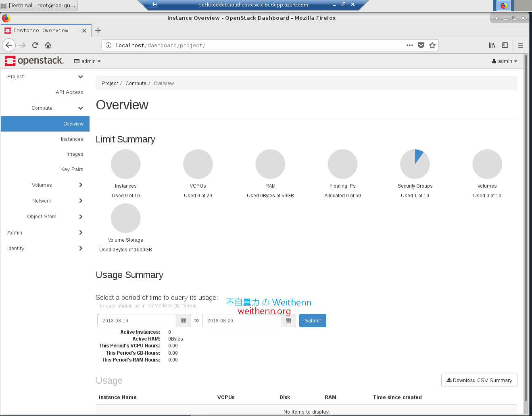Click the Submit button for usage query
Image resolution: width=532 pixels, height=416 pixels.
(x=313, y=320)
